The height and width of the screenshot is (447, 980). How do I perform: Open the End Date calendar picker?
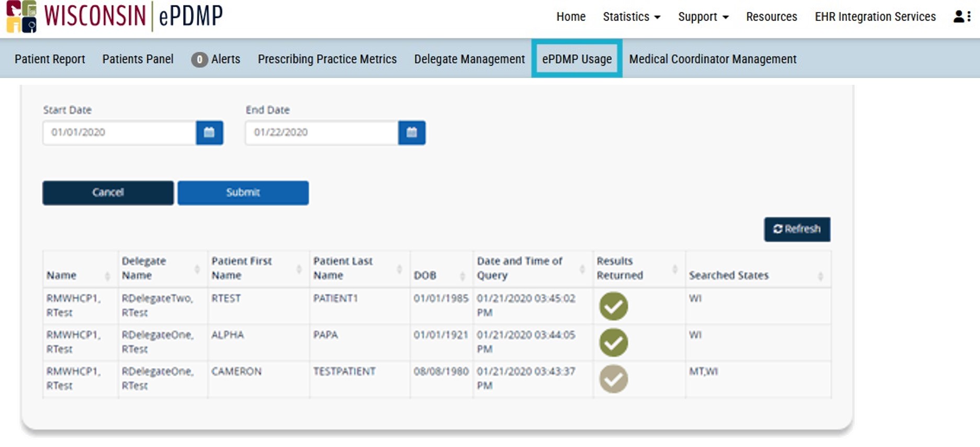click(x=412, y=132)
